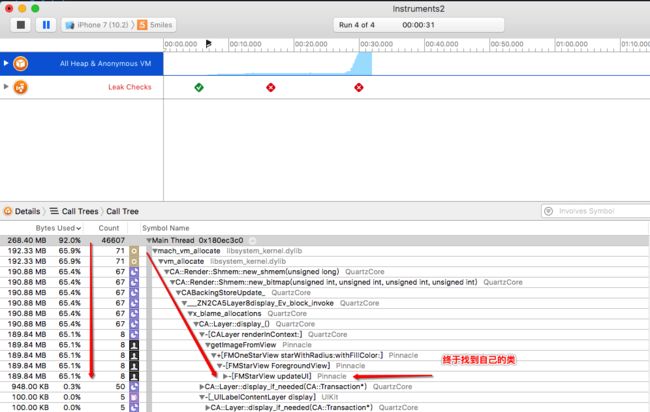Click the green no-leaks check marker
This screenshot has height=412, width=650.
[x=199, y=87]
